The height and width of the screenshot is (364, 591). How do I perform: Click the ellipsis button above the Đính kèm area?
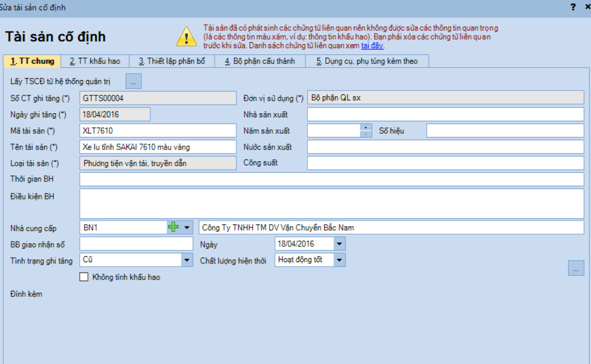pyautogui.click(x=576, y=268)
